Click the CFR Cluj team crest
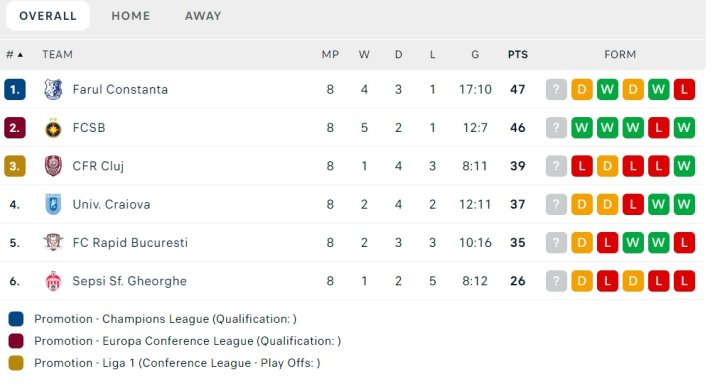 click(x=53, y=166)
